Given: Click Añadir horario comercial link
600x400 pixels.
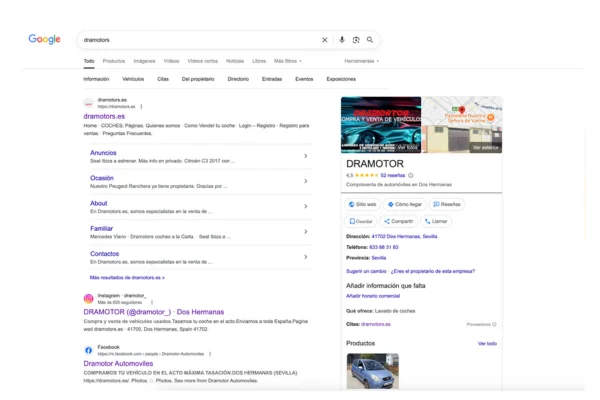Looking at the screenshot, I should point(373,296).
